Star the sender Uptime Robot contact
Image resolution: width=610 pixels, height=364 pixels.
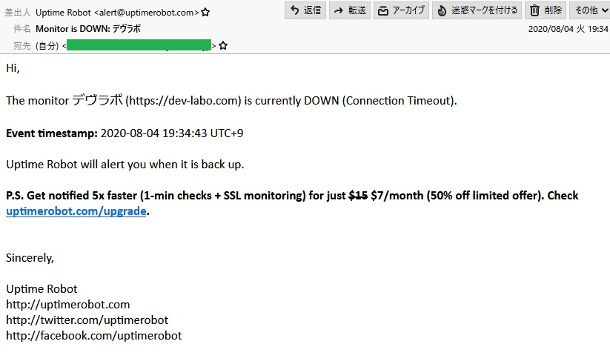click(205, 13)
